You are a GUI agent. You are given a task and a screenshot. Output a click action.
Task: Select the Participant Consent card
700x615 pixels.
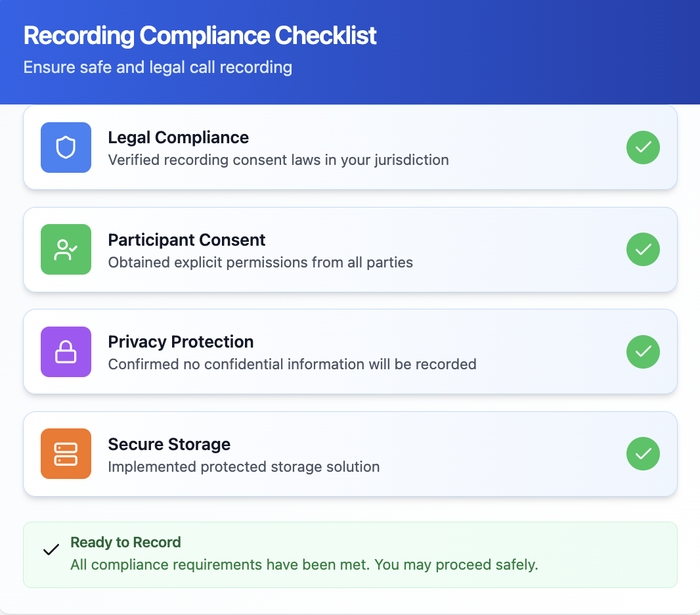(x=350, y=250)
